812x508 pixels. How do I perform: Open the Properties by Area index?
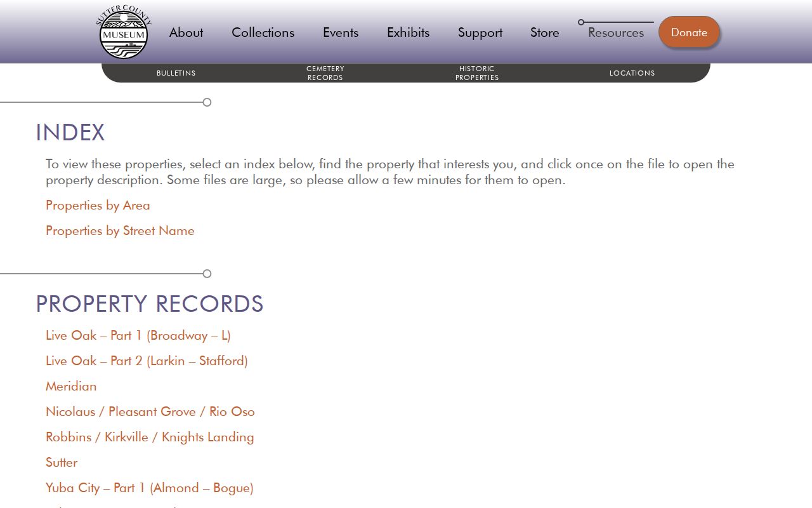coord(98,205)
